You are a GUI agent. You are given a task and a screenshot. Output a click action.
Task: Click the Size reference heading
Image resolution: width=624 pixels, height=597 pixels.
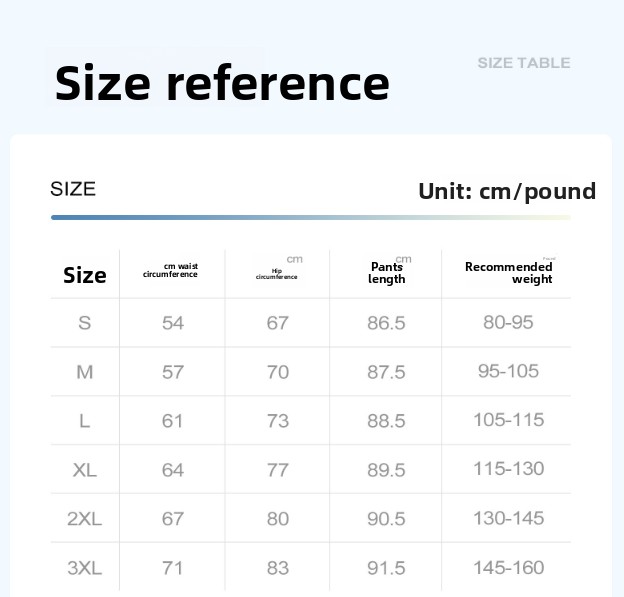tap(222, 83)
